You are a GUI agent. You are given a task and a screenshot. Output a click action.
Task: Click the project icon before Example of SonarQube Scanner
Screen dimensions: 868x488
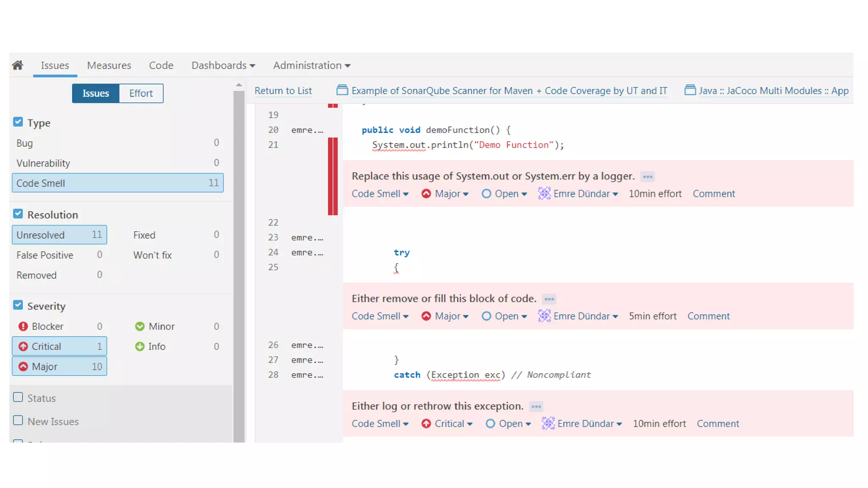pos(342,90)
